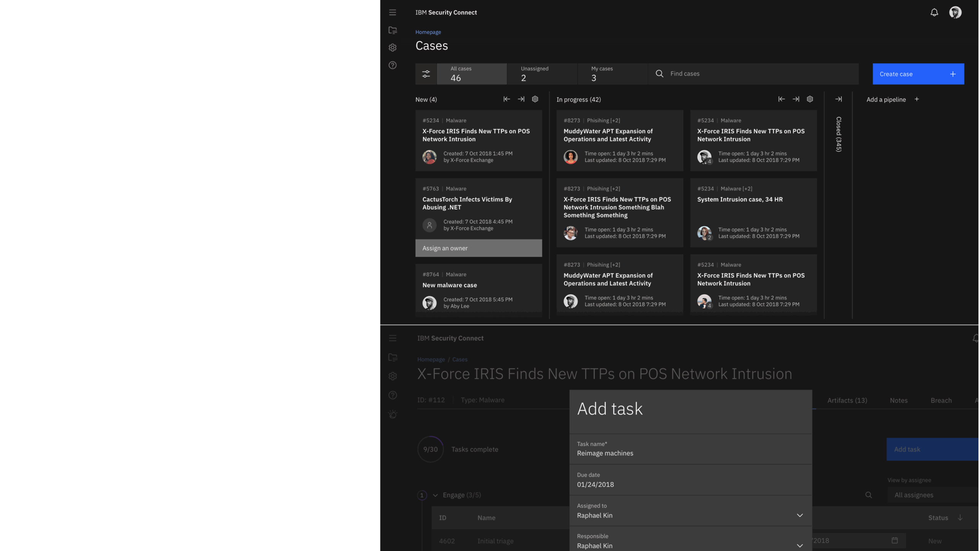Click the task search magnifier near All assignees

[869, 495]
